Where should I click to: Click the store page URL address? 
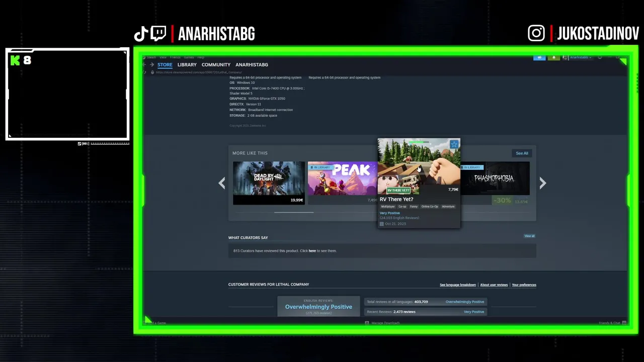[199, 72]
